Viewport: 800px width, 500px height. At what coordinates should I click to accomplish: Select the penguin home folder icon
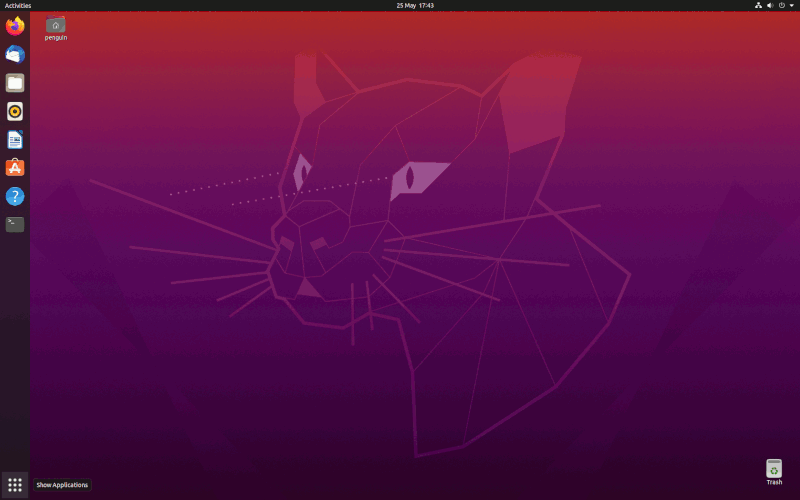click(x=56, y=25)
